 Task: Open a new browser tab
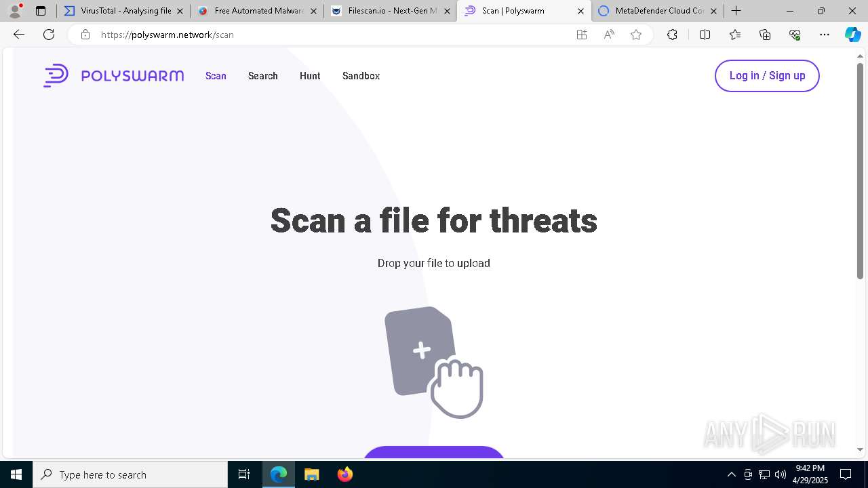click(736, 11)
